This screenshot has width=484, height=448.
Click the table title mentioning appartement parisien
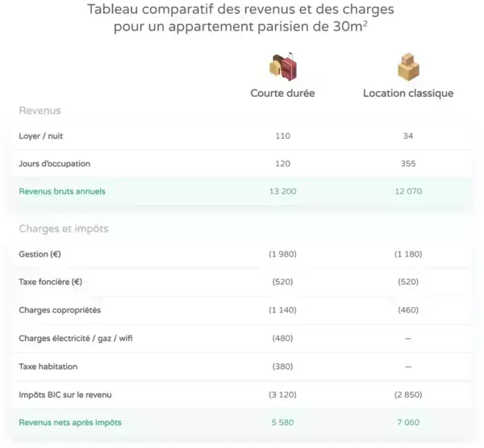point(241,19)
